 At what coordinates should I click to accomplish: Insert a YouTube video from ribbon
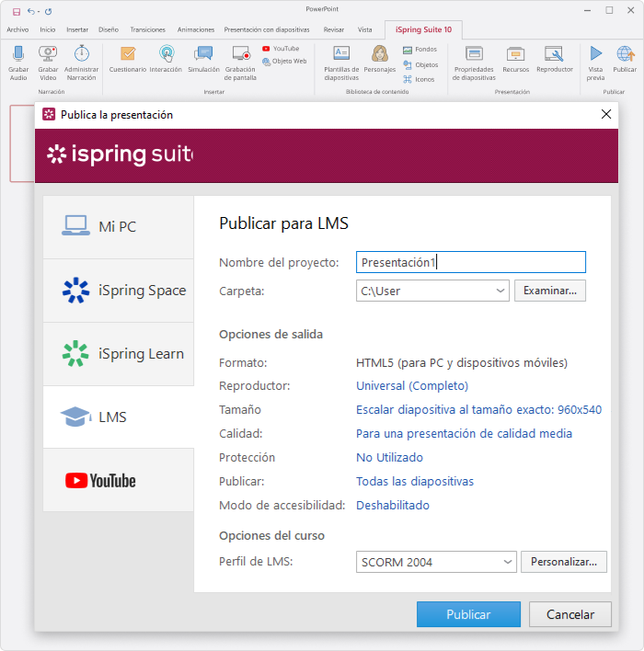[x=281, y=49]
